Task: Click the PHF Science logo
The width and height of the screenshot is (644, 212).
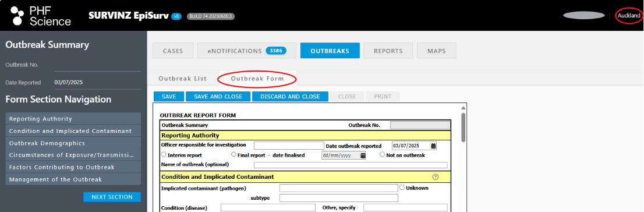Action: pyautogui.click(x=41, y=16)
